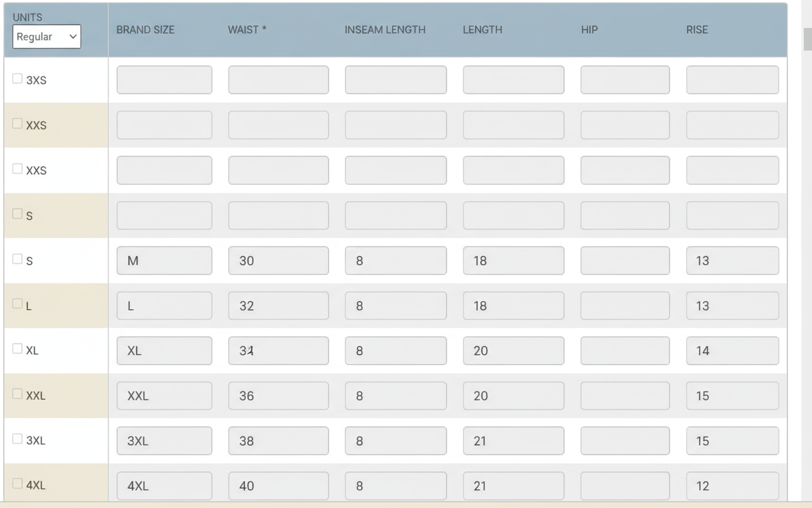
Task: Focus the empty hip field in the L row
Action: pyautogui.click(x=625, y=305)
